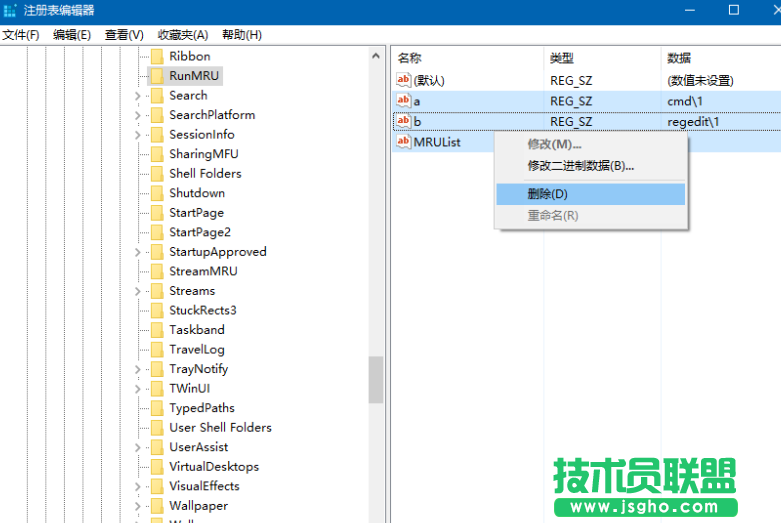Click the Wallpaper folder icon
The image size is (781, 523).
click(156, 506)
